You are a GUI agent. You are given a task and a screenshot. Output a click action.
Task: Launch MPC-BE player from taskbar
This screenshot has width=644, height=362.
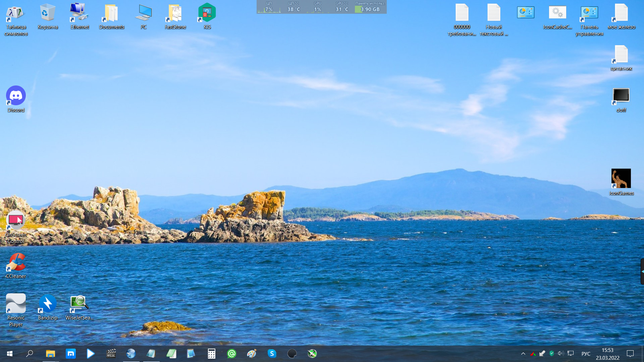click(111, 354)
